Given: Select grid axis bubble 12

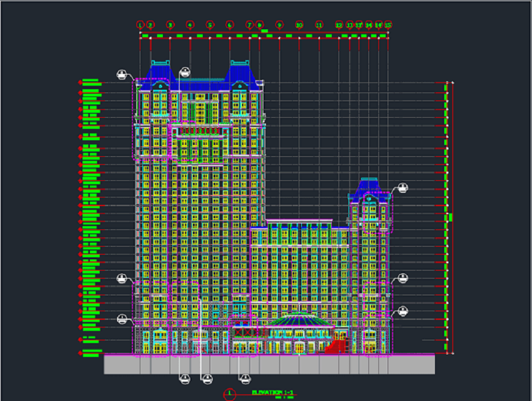Looking at the screenshot, I should (339, 25).
